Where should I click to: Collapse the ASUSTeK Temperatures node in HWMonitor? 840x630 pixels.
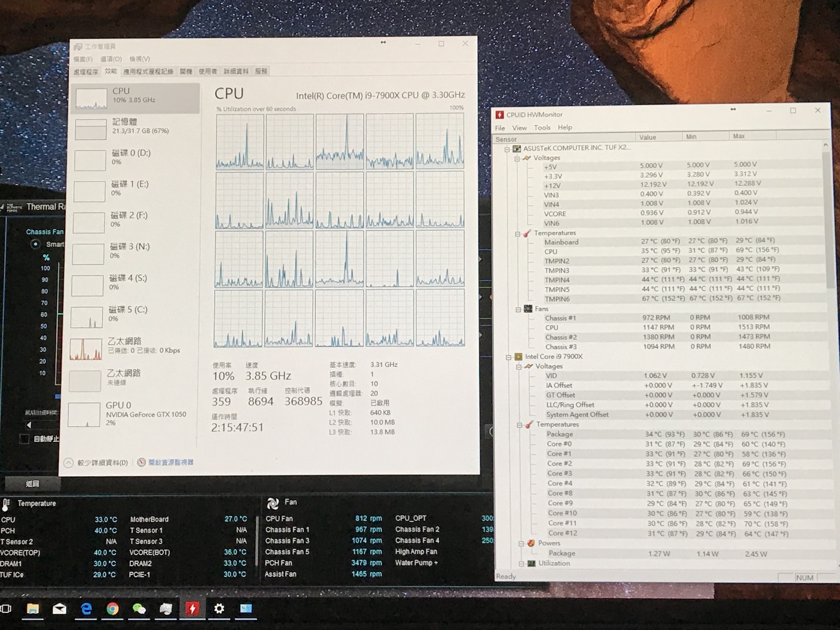[517, 234]
